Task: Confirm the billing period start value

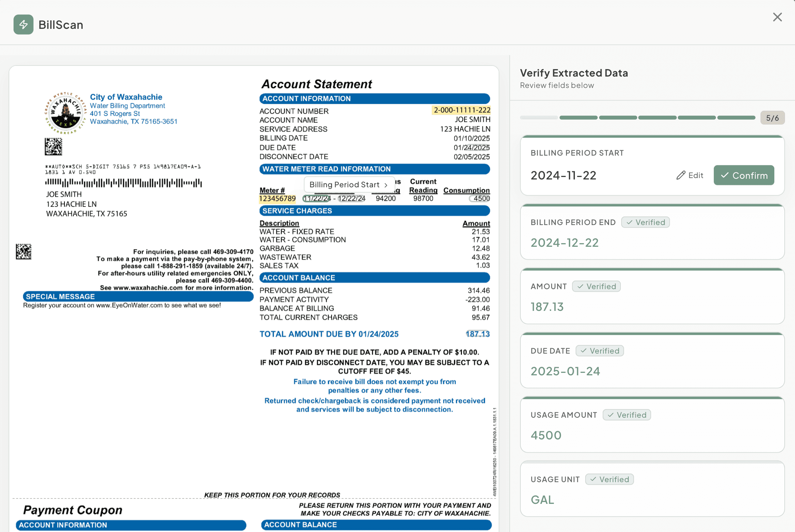Action: [744, 175]
